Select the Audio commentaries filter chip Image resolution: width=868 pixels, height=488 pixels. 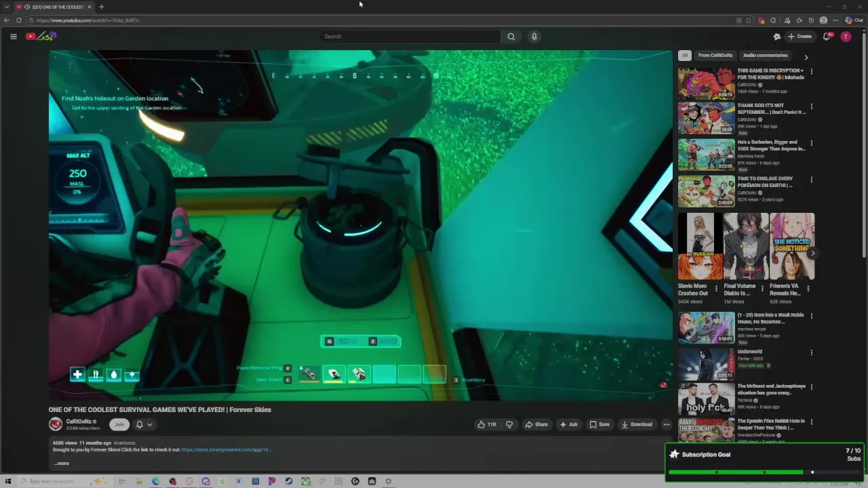766,56
